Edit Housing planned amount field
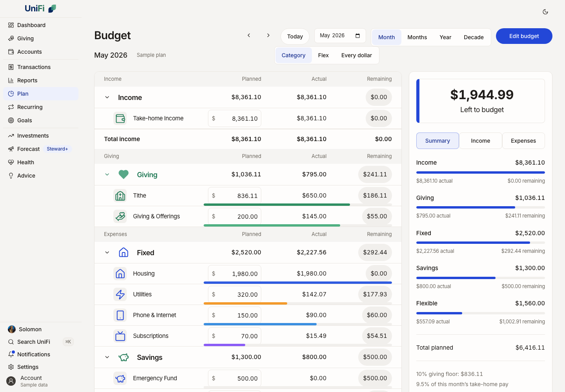The width and height of the screenshot is (565, 392). [235, 274]
